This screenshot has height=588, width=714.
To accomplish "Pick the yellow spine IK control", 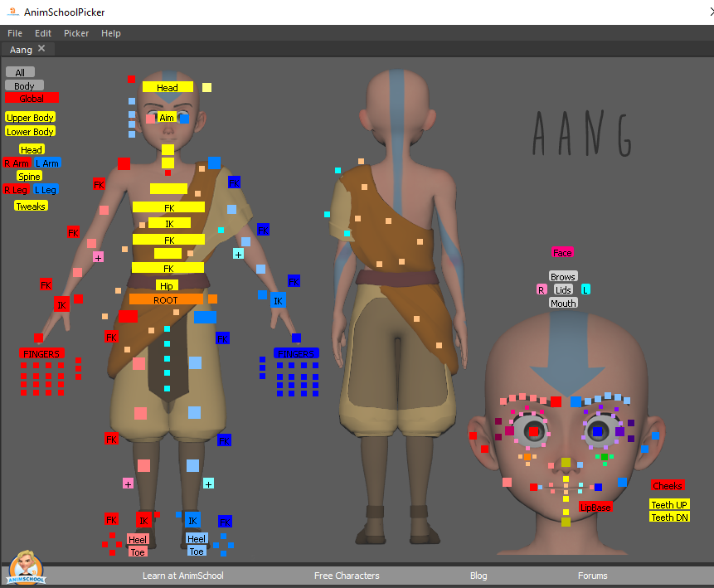I will (x=169, y=223).
